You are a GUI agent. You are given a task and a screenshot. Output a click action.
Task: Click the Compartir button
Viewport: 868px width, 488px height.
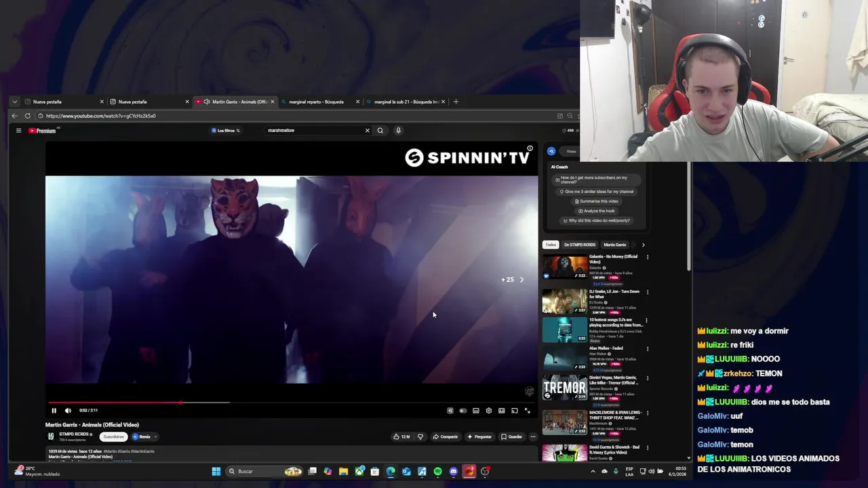tap(446, 436)
